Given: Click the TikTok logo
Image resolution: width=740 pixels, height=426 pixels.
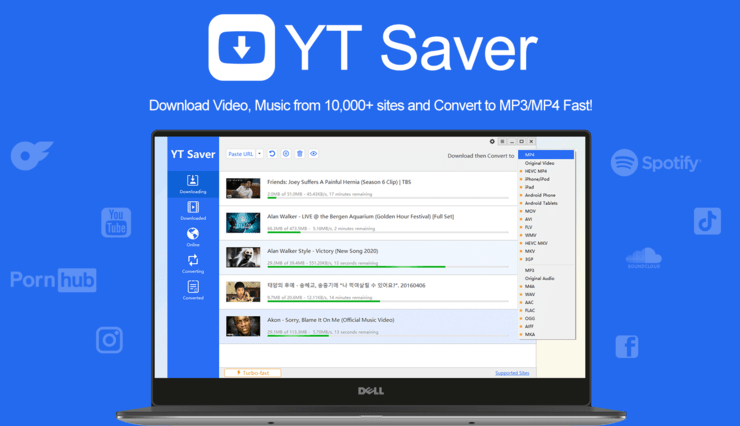Looking at the screenshot, I should 707,221.
